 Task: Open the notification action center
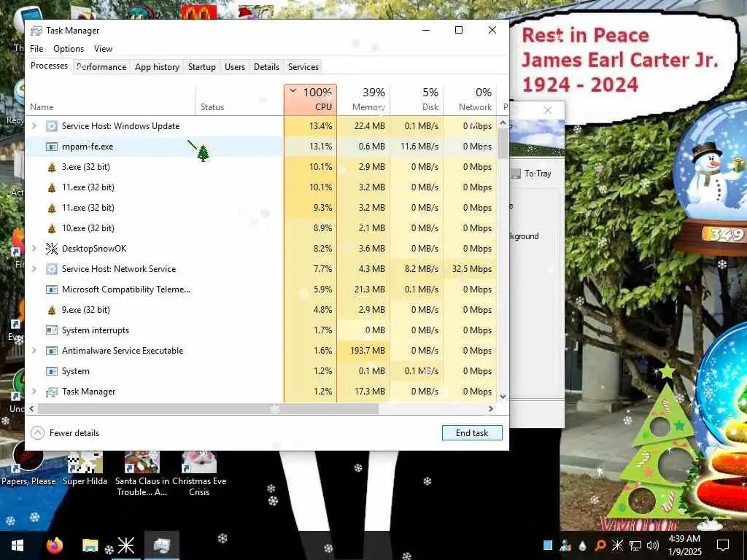[x=723, y=545]
